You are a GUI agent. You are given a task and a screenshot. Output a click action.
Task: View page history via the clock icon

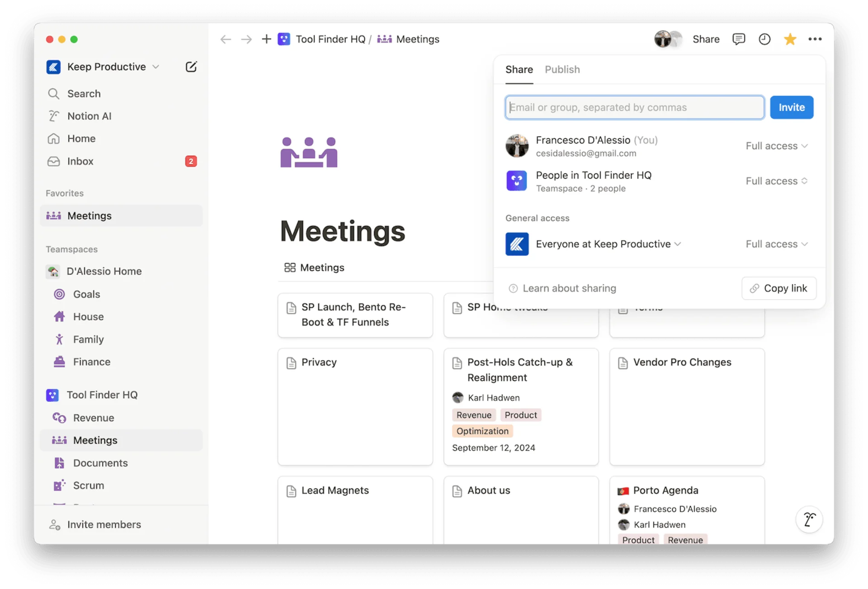click(764, 39)
